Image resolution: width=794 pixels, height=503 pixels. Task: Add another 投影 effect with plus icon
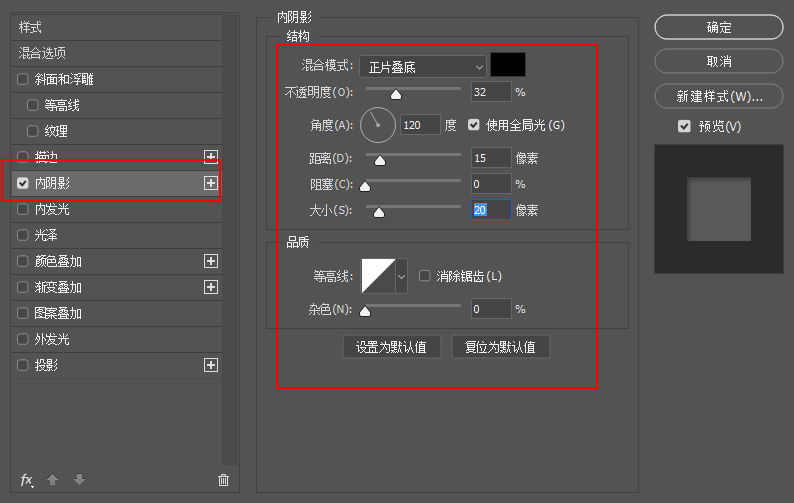tap(211, 365)
